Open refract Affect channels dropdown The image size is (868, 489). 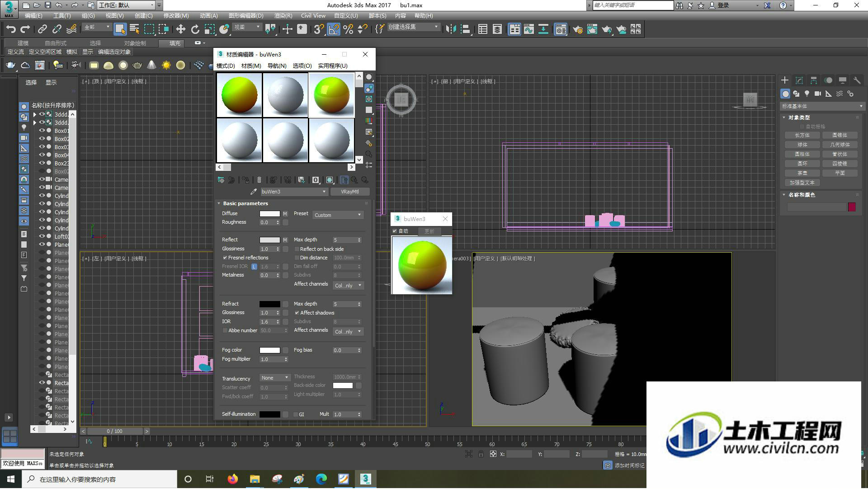tap(348, 332)
